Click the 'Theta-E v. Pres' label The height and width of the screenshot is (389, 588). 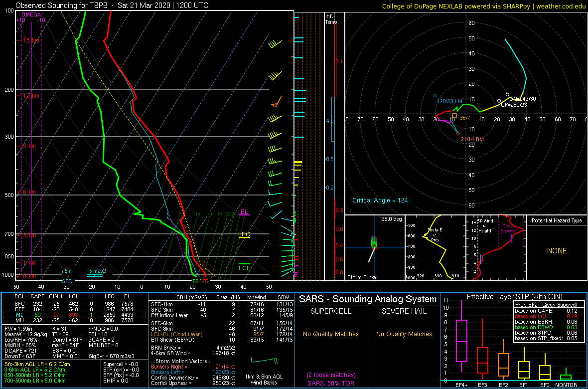click(436, 235)
